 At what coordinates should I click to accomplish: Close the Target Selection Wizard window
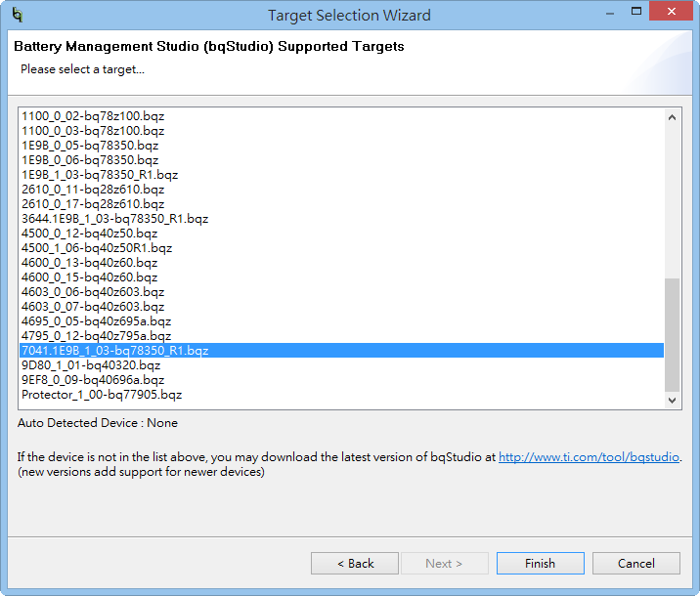pyautogui.click(x=671, y=12)
